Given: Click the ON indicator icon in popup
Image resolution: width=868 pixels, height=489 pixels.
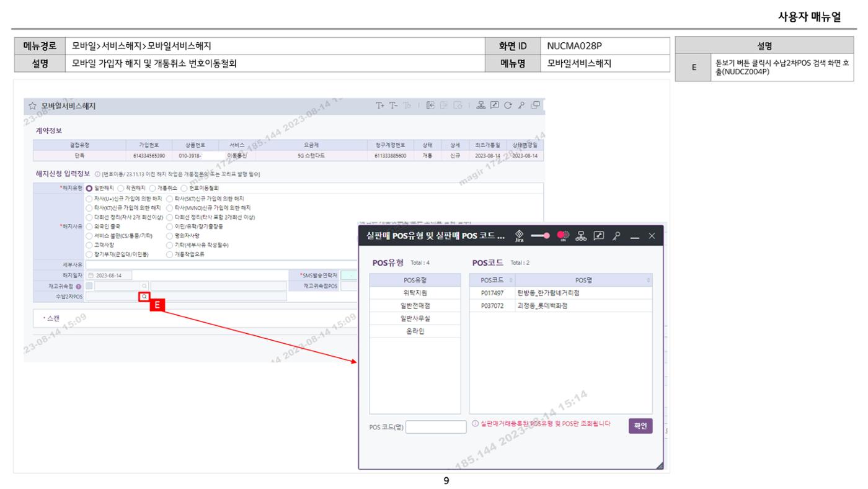Looking at the screenshot, I should (x=563, y=235).
